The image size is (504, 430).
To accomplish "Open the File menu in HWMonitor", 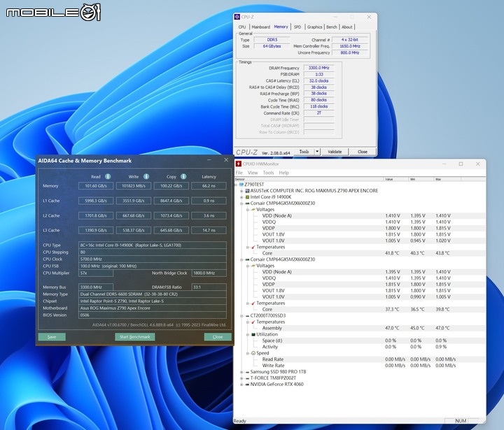I will coord(239,173).
